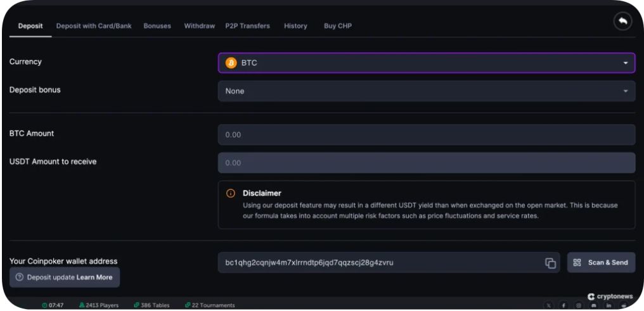644x311 pixels.
Task: Click the back arrow icon
Action: coord(622,22)
